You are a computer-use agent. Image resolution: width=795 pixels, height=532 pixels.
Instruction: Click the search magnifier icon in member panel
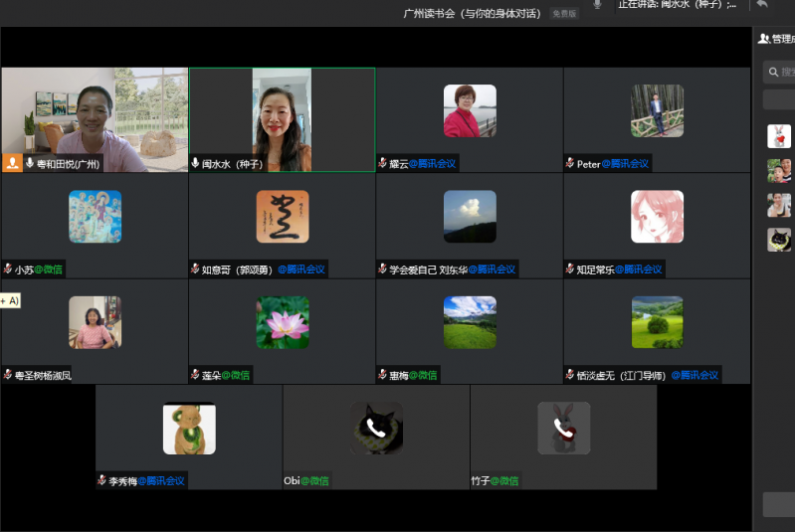tap(773, 72)
